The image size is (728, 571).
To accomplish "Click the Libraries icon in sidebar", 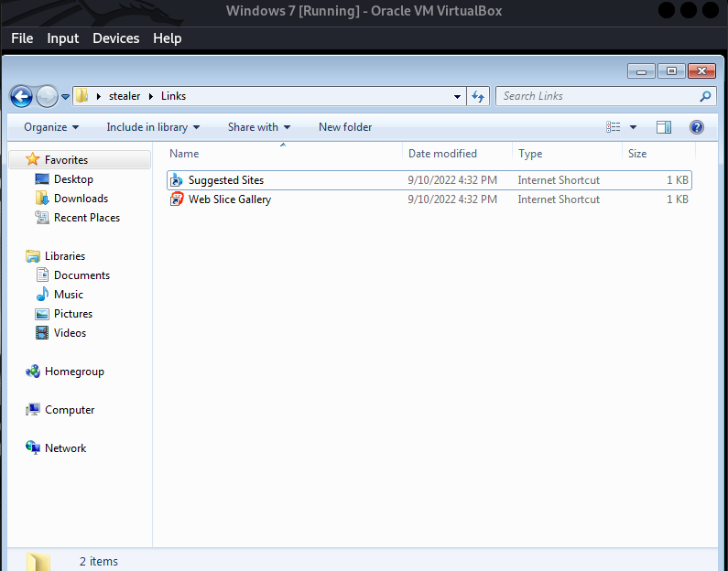I will coord(32,256).
